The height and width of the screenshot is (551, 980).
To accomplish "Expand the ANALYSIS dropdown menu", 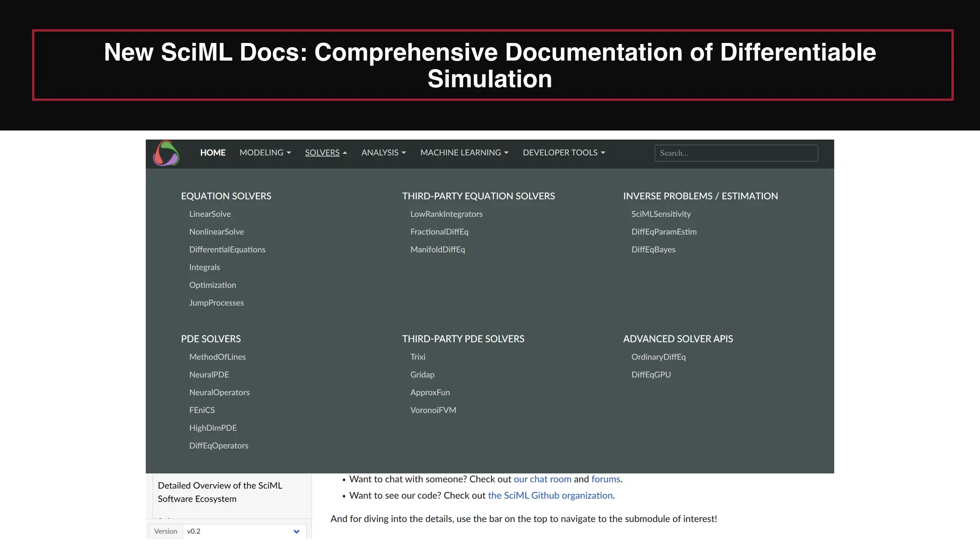I will [x=384, y=153].
